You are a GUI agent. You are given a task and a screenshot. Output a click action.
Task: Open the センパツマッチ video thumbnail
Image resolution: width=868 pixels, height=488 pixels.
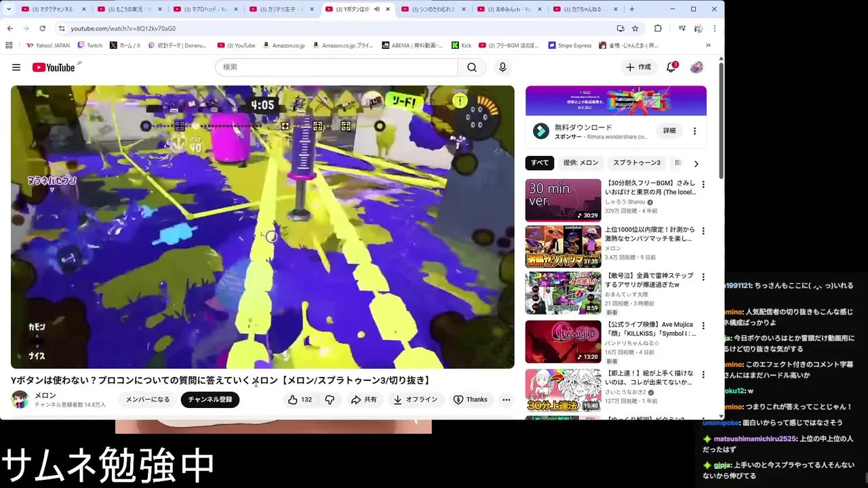click(563, 247)
